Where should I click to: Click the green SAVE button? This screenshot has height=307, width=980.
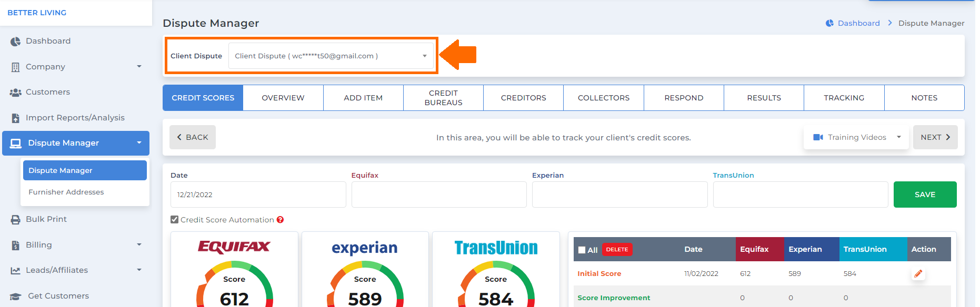click(925, 195)
